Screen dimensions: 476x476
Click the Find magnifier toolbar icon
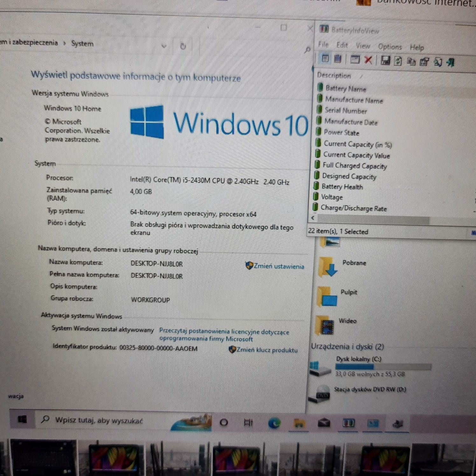[438, 62]
